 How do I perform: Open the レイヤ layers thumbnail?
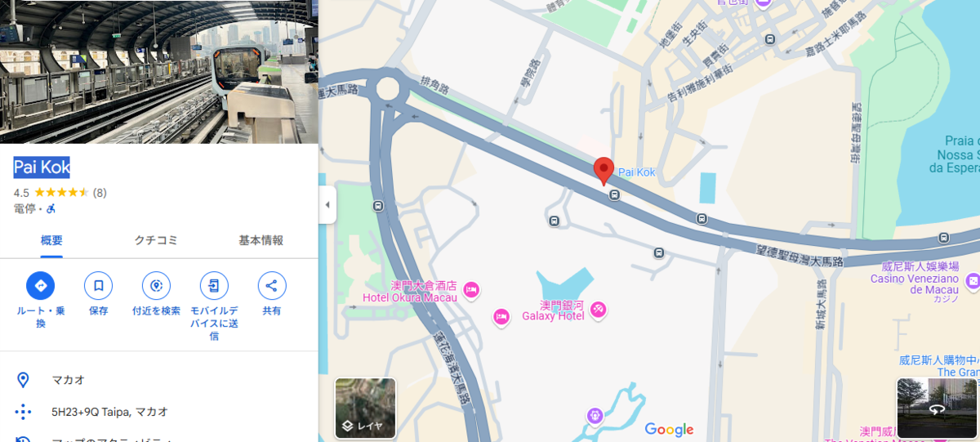point(365,408)
